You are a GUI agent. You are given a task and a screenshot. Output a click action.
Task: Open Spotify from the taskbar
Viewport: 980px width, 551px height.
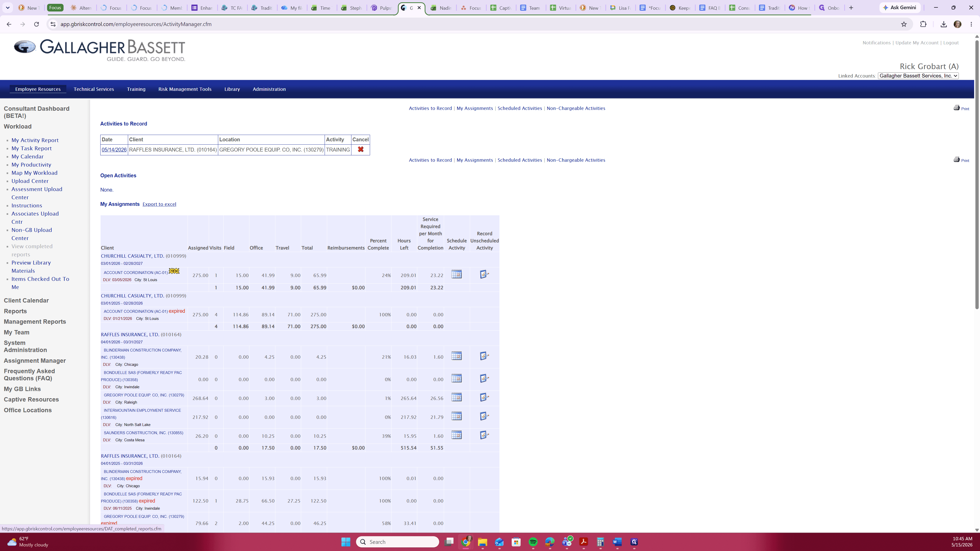[533, 542]
